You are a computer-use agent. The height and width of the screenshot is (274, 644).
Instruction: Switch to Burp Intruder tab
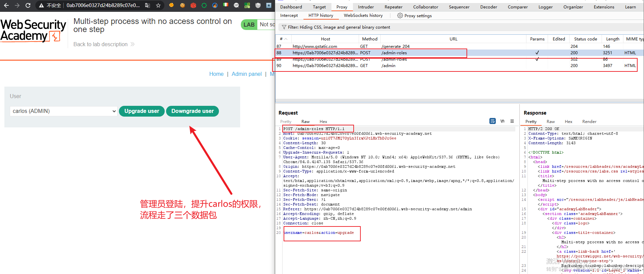tap(366, 7)
